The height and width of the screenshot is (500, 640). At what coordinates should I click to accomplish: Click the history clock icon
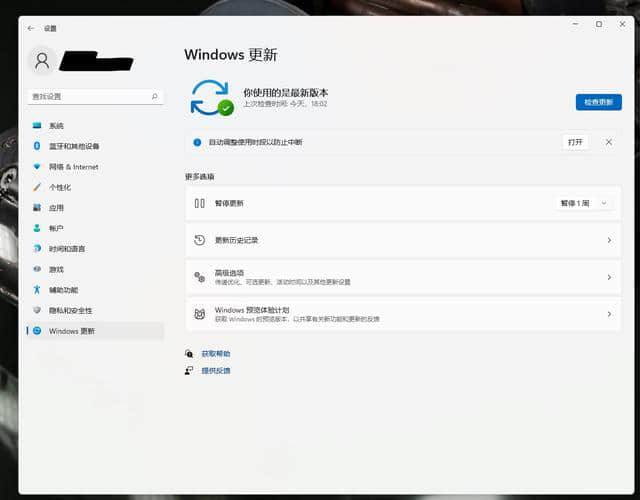pyautogui.click(x=200, y=240)
